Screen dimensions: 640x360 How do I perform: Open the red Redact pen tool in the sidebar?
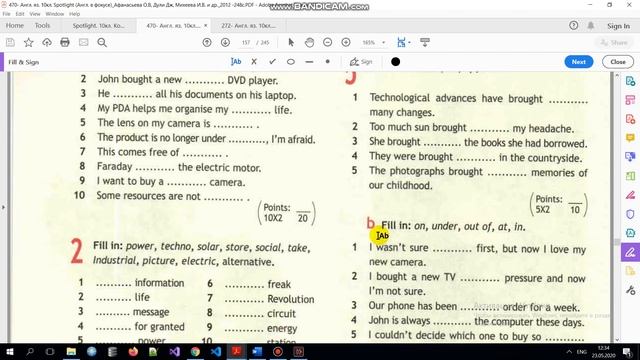[x=630, y=195]
